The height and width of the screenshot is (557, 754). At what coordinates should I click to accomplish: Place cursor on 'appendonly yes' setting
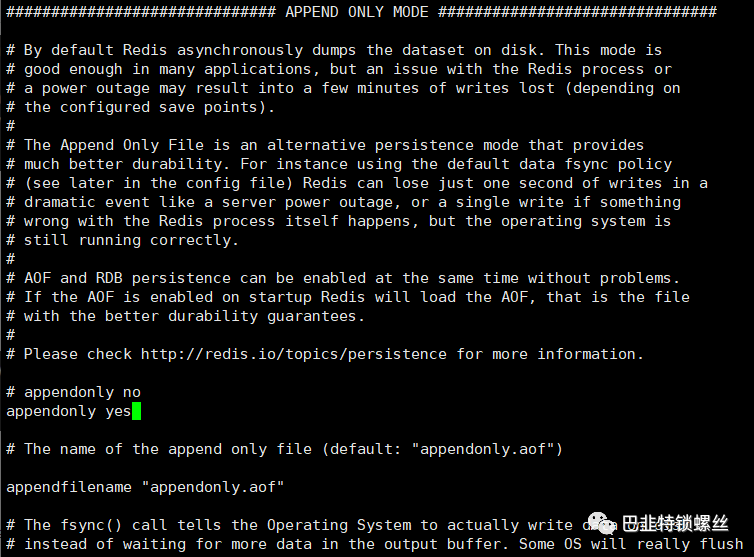click(68, 411)
